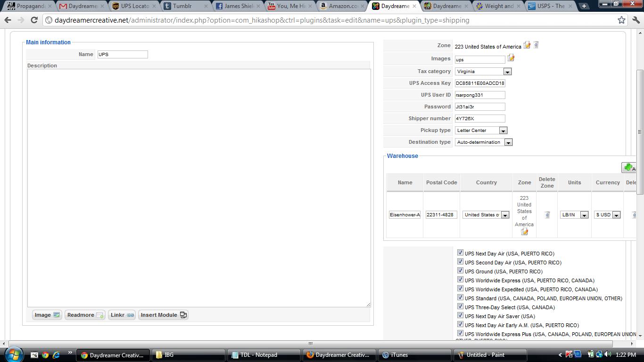Click the Linkr button
Image resolution: width=644 pixels, height=362 pixels.
(x=122, y=315)
